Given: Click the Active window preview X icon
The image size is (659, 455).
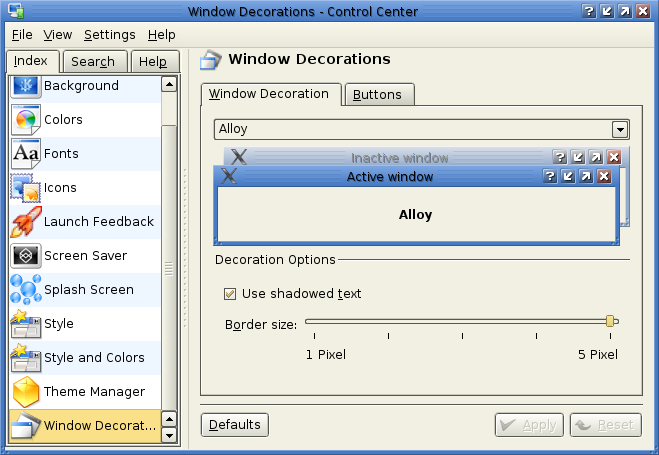Looking at the screenshot, I should click(229, 176).
